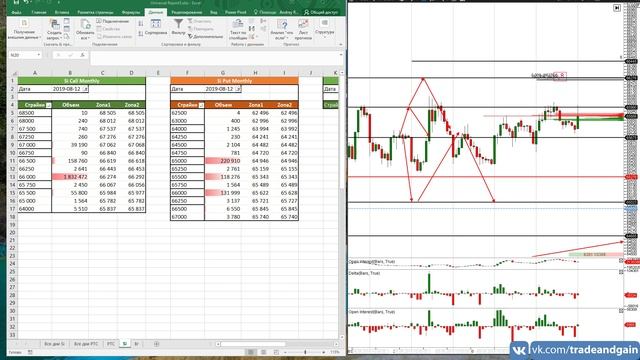The image size is (640, 360).
Task: Select cell with volume 1 832 472
Action: (70, 177)
